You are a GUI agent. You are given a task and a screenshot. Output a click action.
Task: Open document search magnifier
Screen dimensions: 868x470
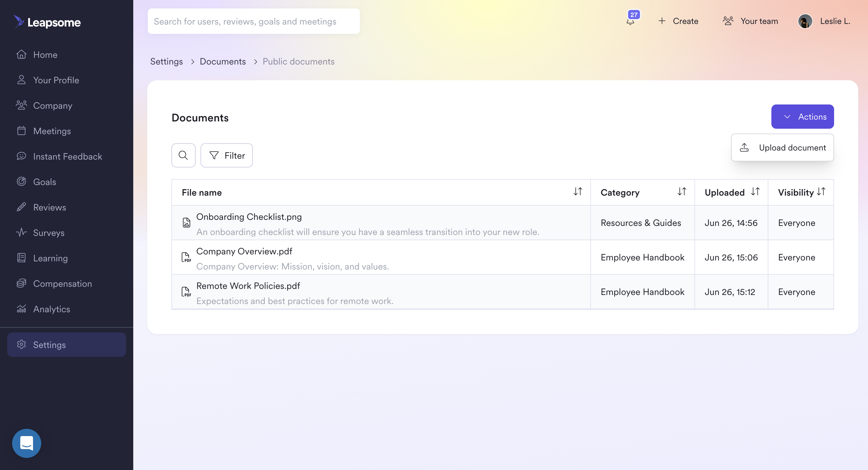coord(183,155)
